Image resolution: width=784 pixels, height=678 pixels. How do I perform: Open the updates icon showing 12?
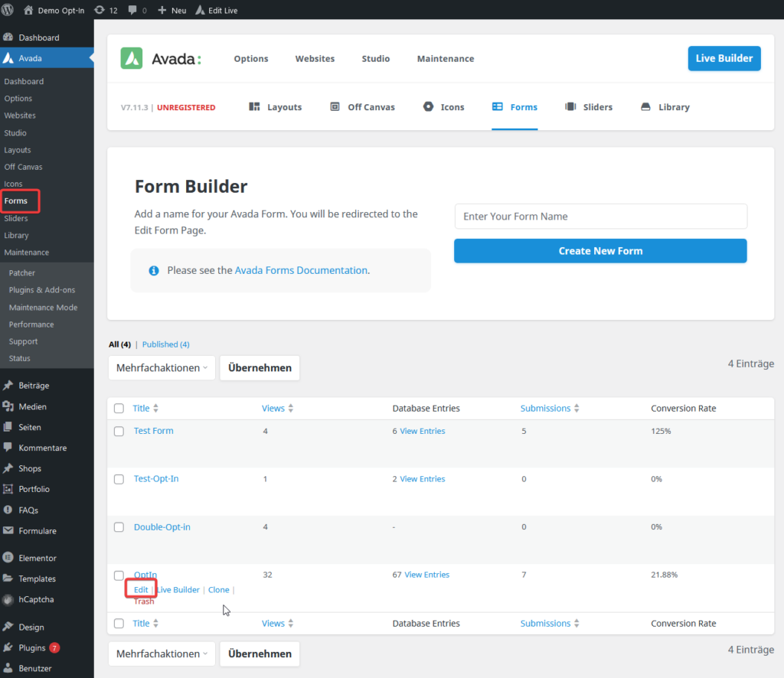(x=100, y=10)
